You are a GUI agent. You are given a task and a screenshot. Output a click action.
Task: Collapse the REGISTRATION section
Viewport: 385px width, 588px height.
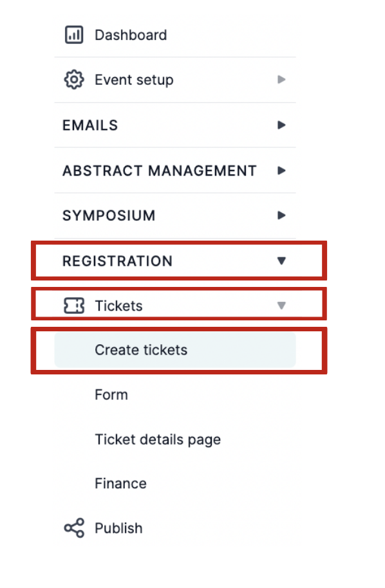281,261
